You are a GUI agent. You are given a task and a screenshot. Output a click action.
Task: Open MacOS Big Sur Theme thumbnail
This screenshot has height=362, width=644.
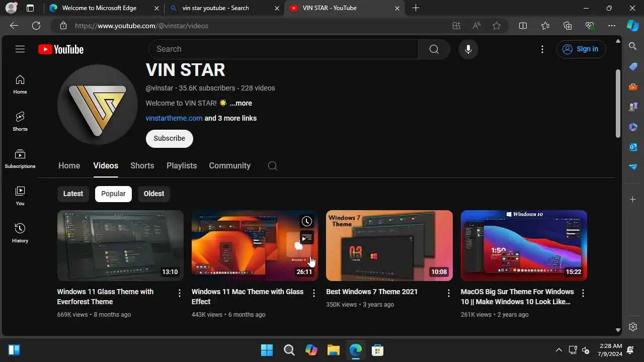coord(524,245)
